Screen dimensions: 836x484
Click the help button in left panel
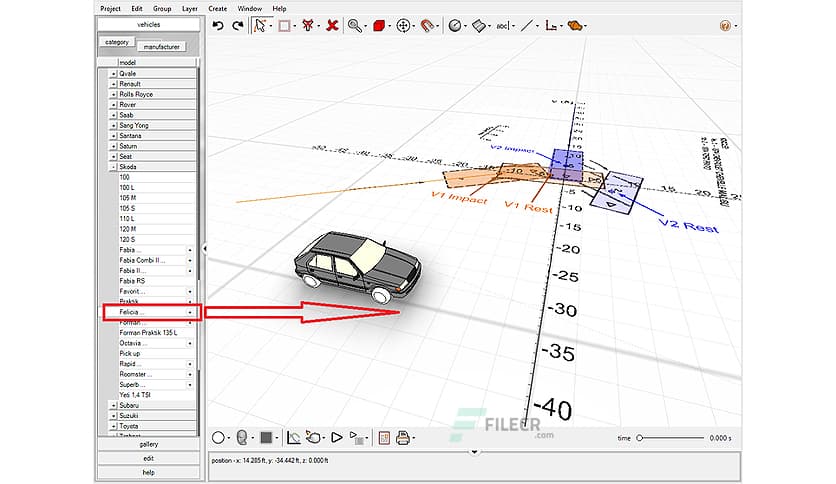(x=148, y=472)
